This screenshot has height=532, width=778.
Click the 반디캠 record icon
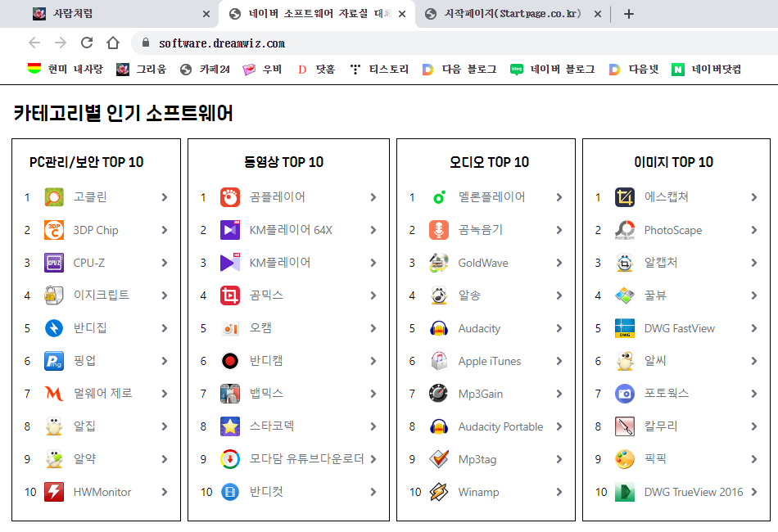230,361
